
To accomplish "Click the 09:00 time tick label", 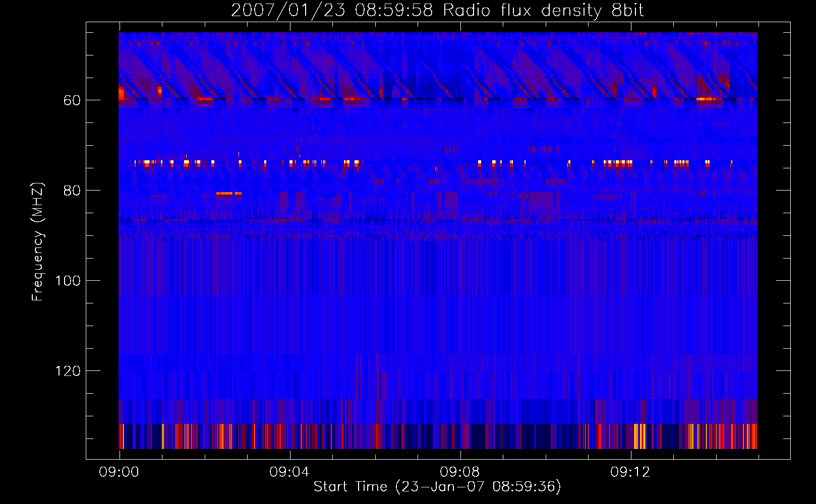I will [119, 472].
